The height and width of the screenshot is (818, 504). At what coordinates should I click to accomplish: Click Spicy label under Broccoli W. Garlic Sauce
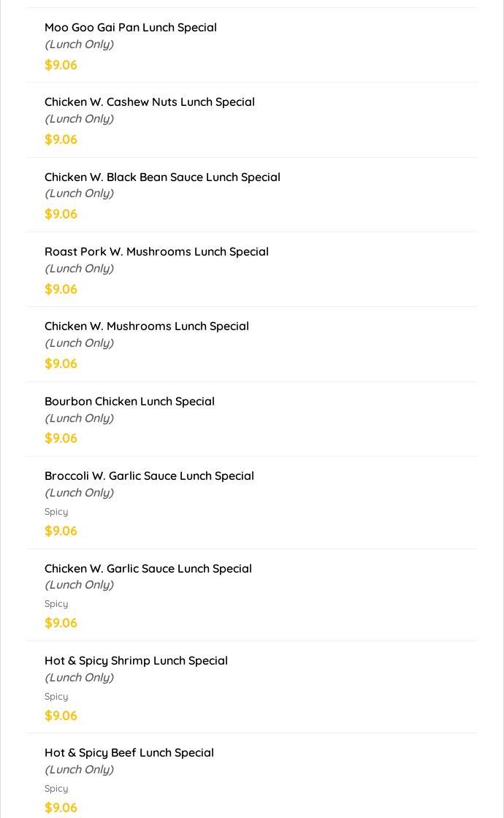click(x=56, y=512)
